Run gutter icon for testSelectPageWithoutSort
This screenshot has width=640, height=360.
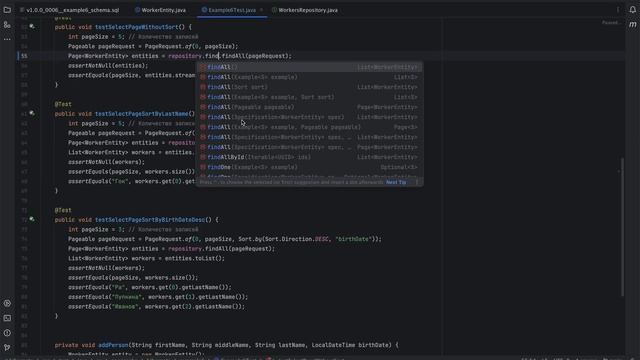click(x=32, y=27)
